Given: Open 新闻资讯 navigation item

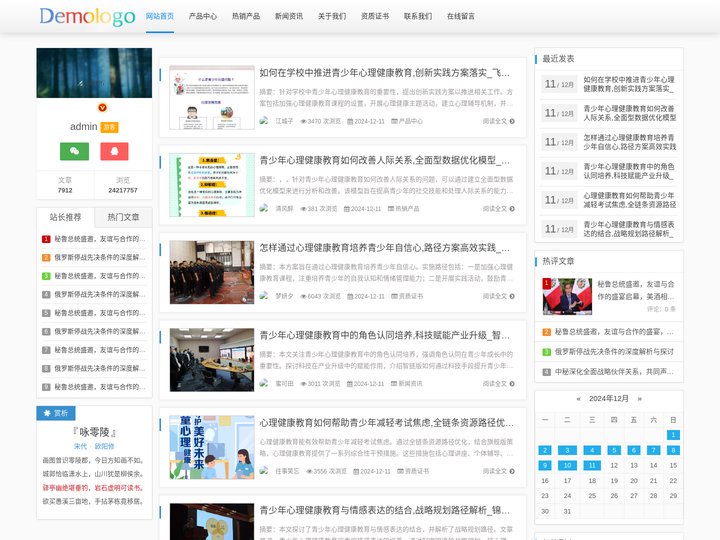Looking at the screenshot, I should (x=289, y=16).
